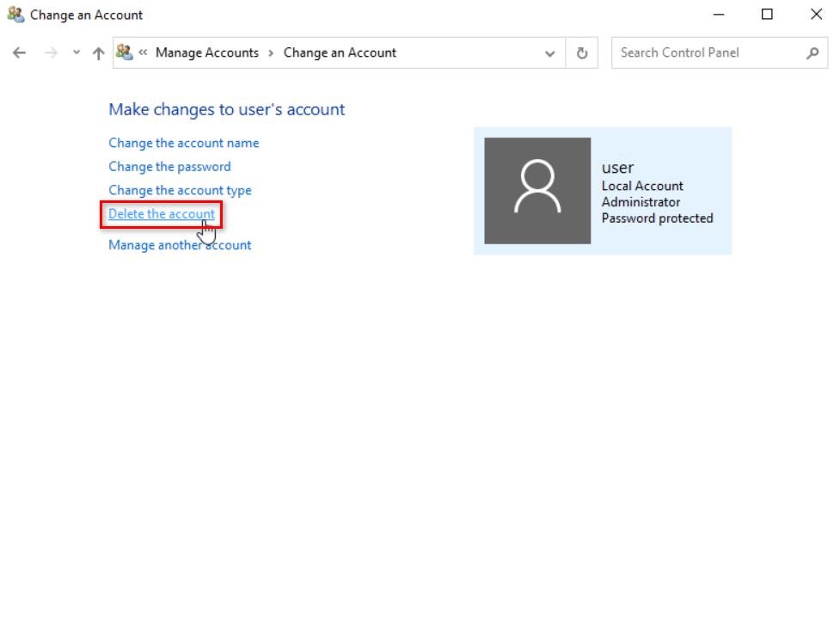Select Change an Account breadcrumb

point(340,52)
